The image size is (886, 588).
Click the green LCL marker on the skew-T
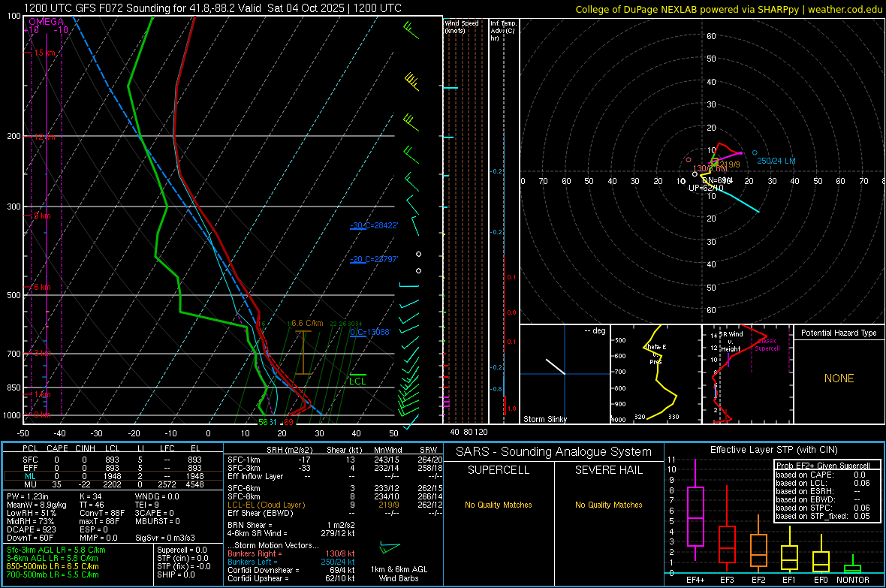(x=357, y=381)
